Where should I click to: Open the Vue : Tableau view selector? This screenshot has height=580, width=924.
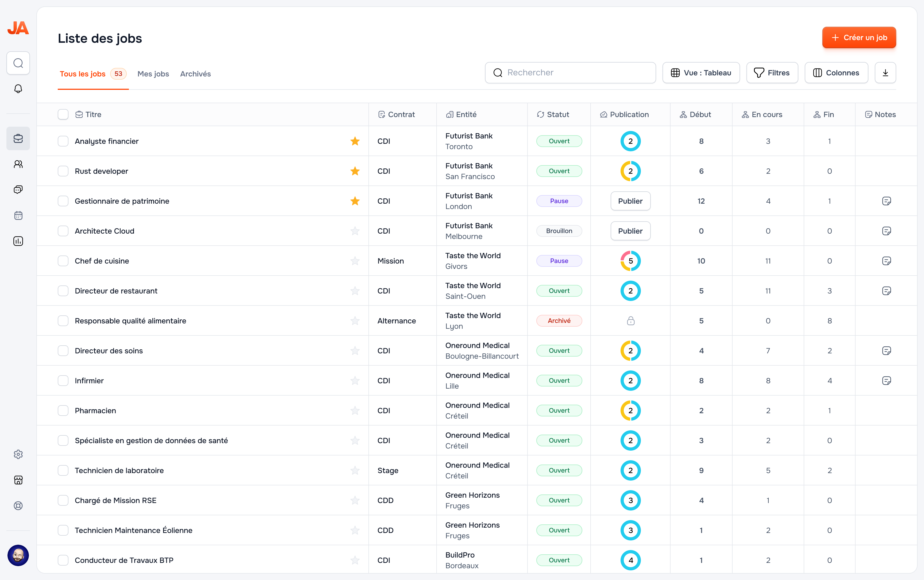tap(701, 72)
